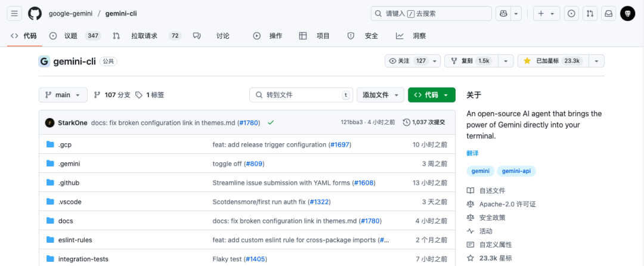Expand the Copilot dropdown arrow

pyautogui.click(x=516, y=14)
